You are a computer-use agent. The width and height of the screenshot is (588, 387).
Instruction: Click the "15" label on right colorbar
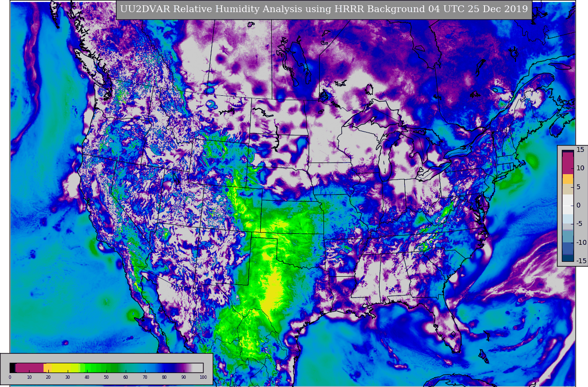point(580,149)
